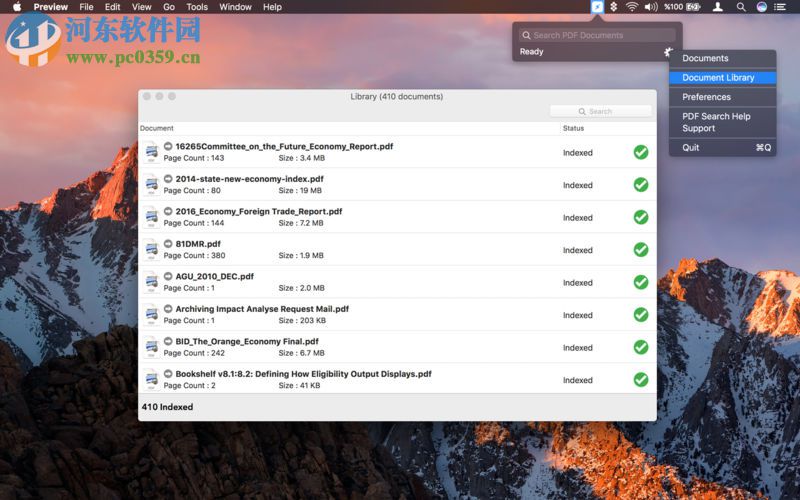The height and width of the screenshot is (500, 800).
Task: Click circle button beside AGU_2010_DEC.pdf
Action: [x=168, y=276]
